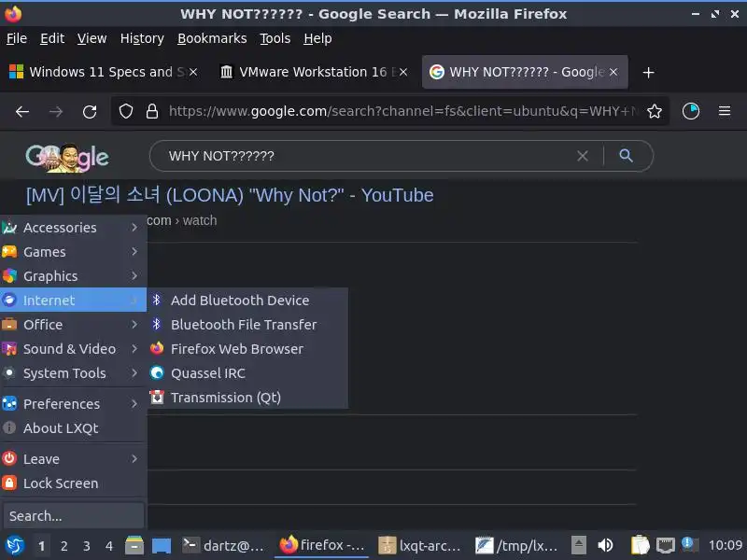The image size is (747, 560).
Task: Select the firefox taskbar entry
Action: (321, 545)
